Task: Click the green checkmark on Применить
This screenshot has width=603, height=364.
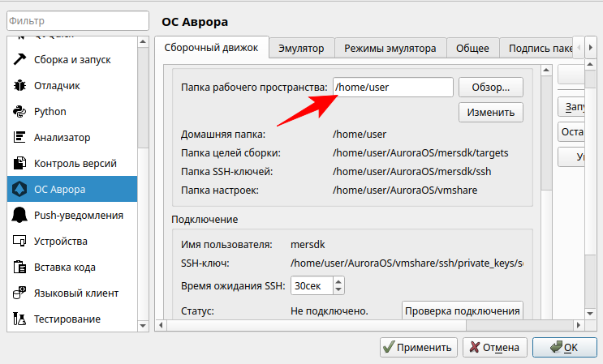Action: click(389, 347)
